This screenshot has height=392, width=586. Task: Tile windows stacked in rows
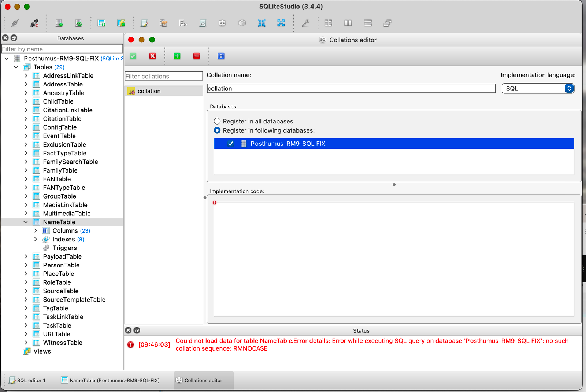(368, 23)
